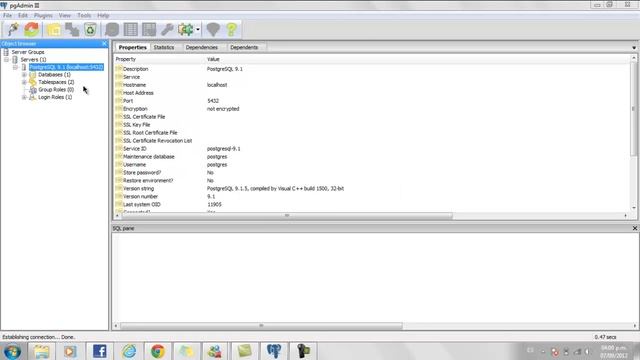Image resolution: width=640 pixels, height=360 pixels.
Task: Open Facebook taskbar shortcut
Action: pos(99,351)
